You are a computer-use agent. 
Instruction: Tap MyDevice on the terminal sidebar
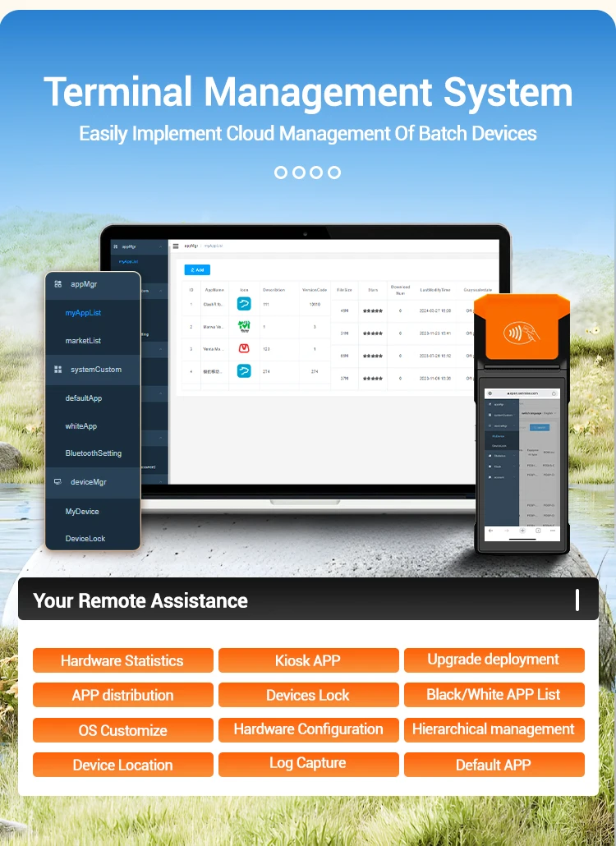(x=499, y=436)
